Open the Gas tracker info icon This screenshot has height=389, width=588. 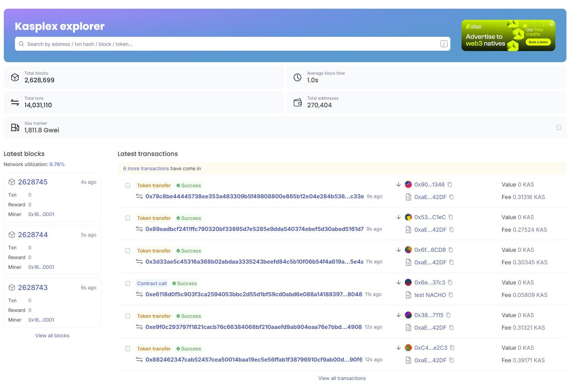click(558, 127)
